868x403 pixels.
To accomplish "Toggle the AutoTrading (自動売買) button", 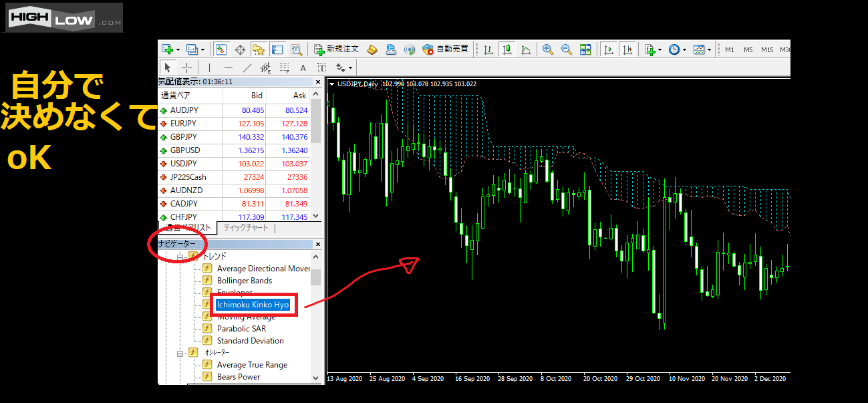I will tap(446, 49).
